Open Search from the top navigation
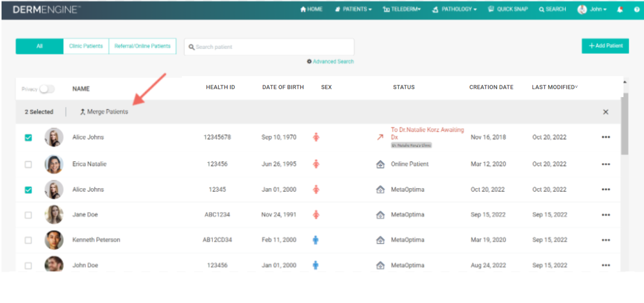 552,9
